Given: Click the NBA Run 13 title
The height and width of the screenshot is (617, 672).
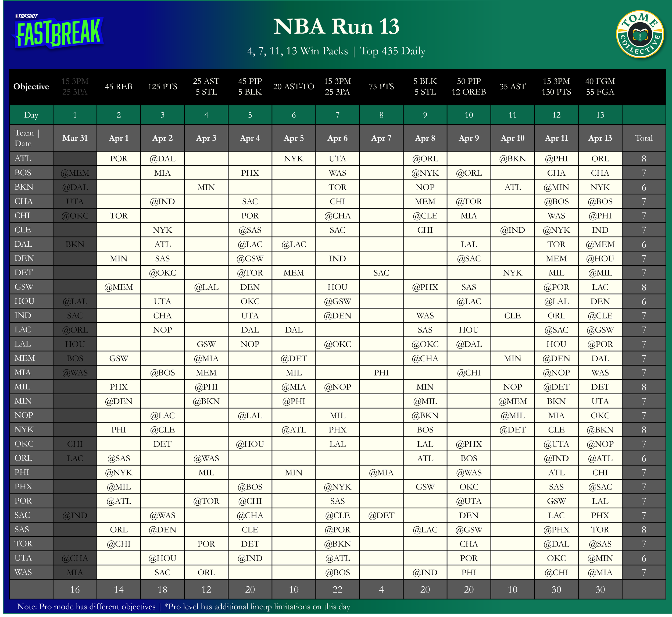Looking at the screenshot, I should click(336, 27).
